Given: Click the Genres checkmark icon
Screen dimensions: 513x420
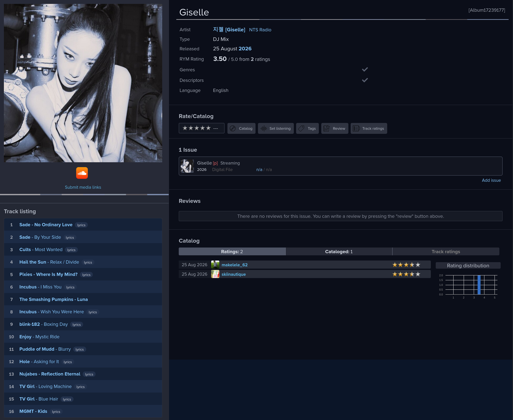Looking at the screenshot, I should click(x=365, y=70).
